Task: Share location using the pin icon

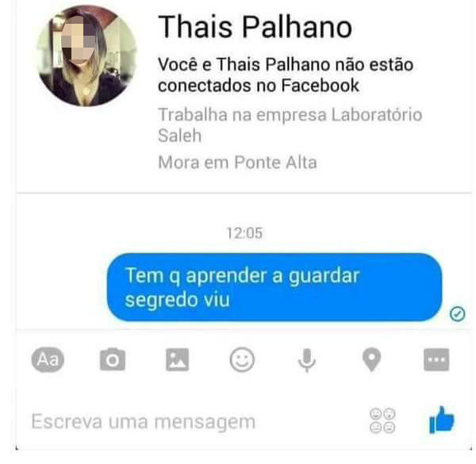Action: 371,360
